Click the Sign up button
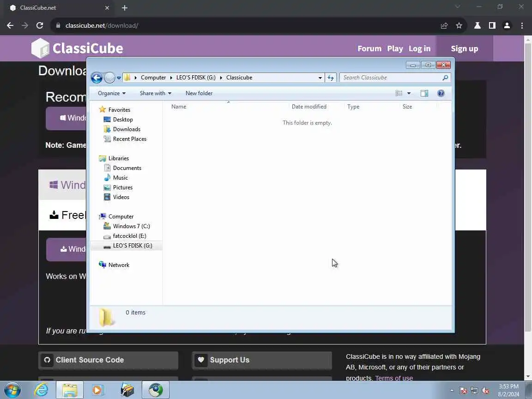Screen dimensions: 532x399 pyautogui.click(x=465, y=48)
